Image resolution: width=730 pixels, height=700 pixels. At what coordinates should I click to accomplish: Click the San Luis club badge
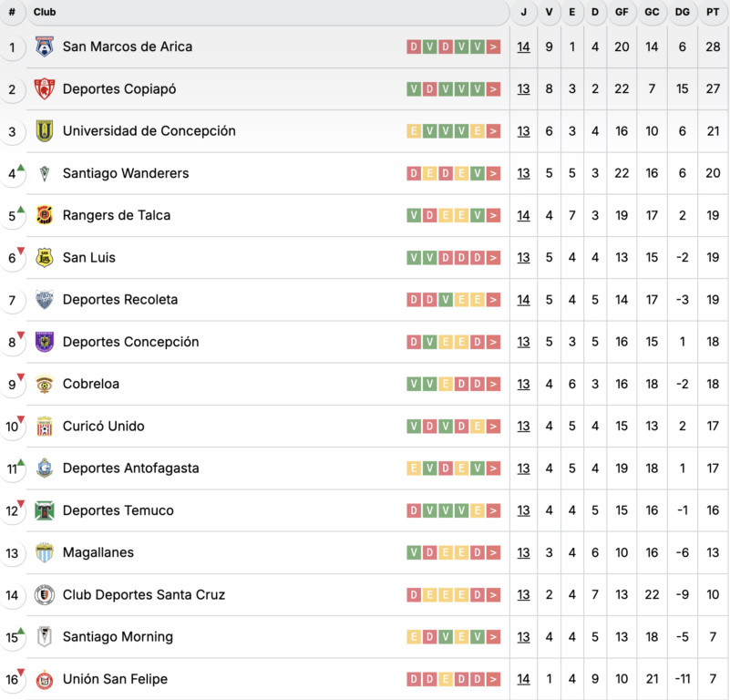45,257
